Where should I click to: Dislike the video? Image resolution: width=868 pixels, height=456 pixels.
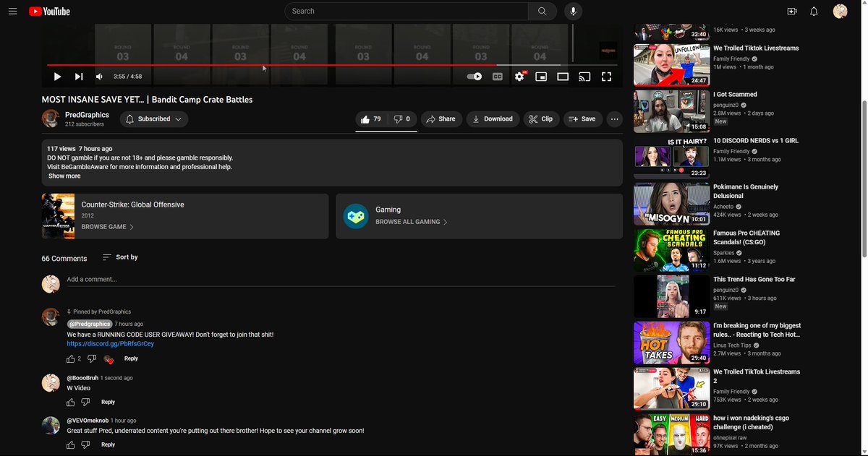[402, 119]
